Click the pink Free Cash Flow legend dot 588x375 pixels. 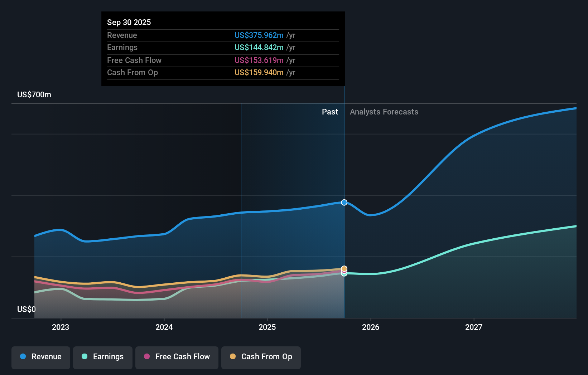[146, 357]
